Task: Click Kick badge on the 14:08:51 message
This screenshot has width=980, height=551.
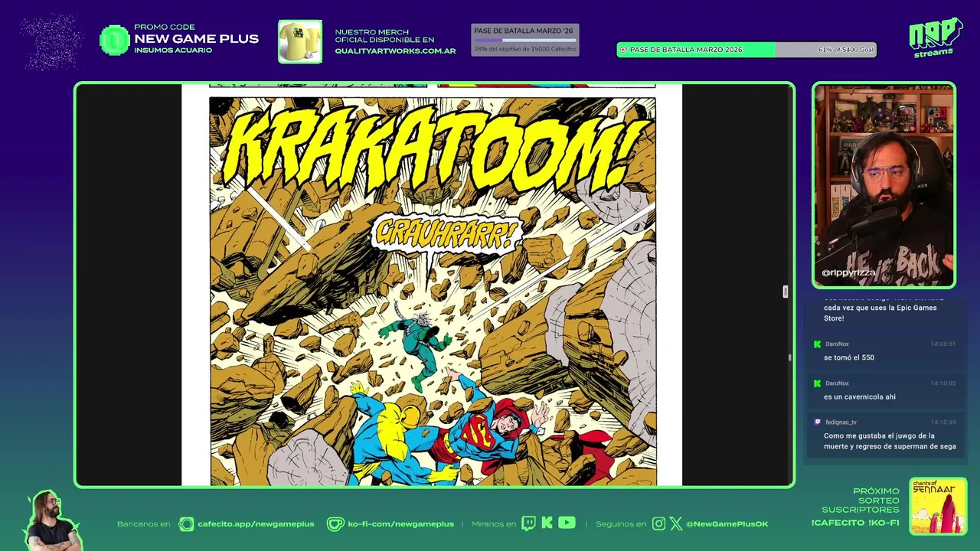Action: [817, 344]
